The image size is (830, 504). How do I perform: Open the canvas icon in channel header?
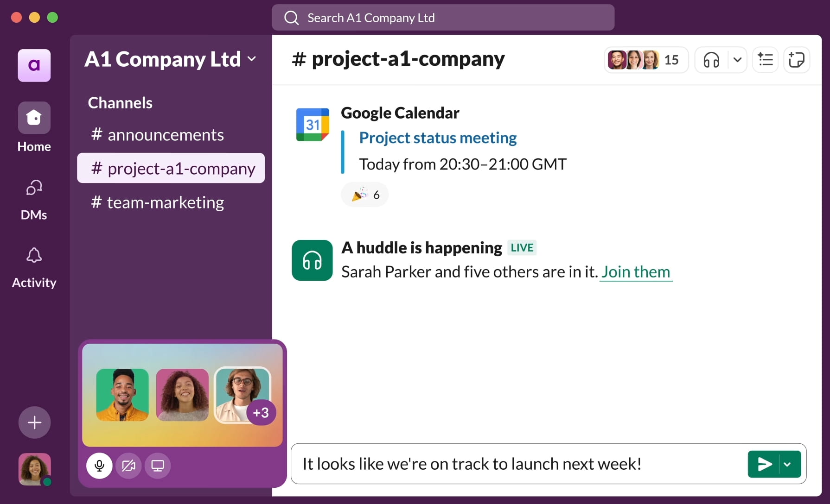[x=796, y=60]
